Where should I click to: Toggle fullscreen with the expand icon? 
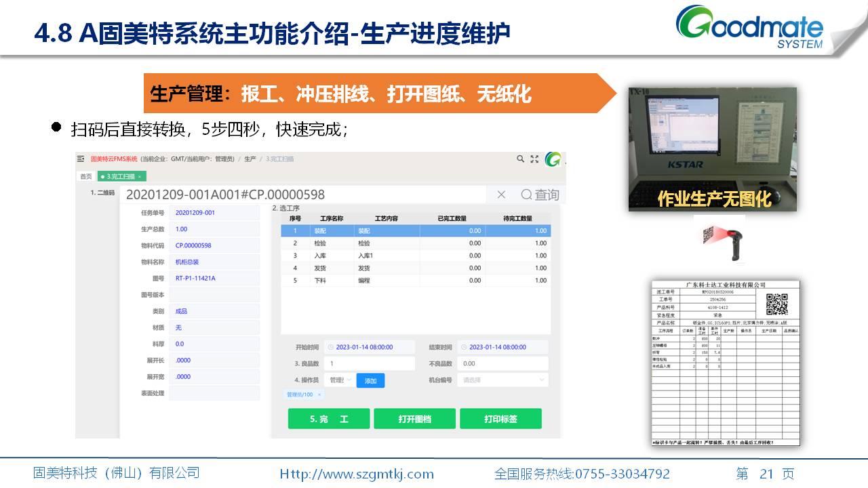point(535,159)
